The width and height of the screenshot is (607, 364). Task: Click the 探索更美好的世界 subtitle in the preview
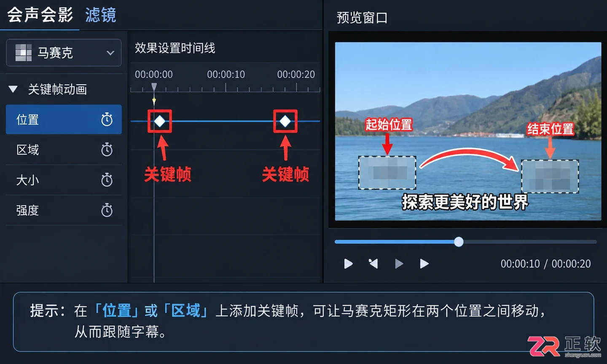point(465,202)
